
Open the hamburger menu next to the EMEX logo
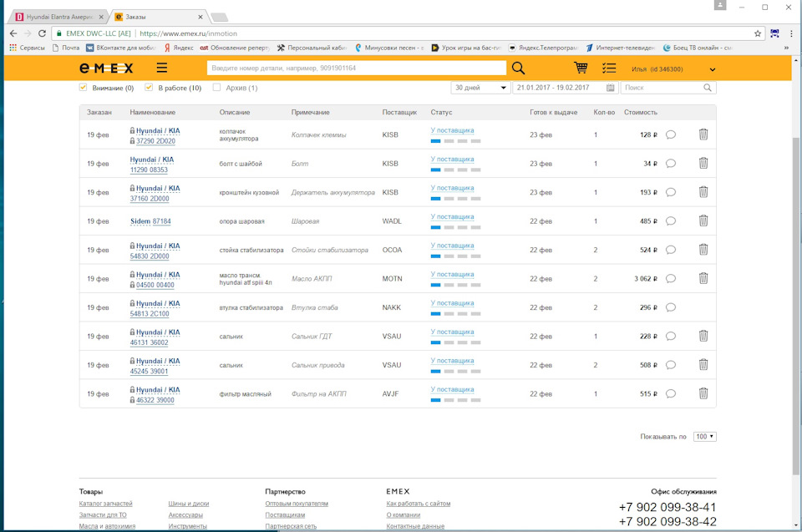tap(161, 68)
